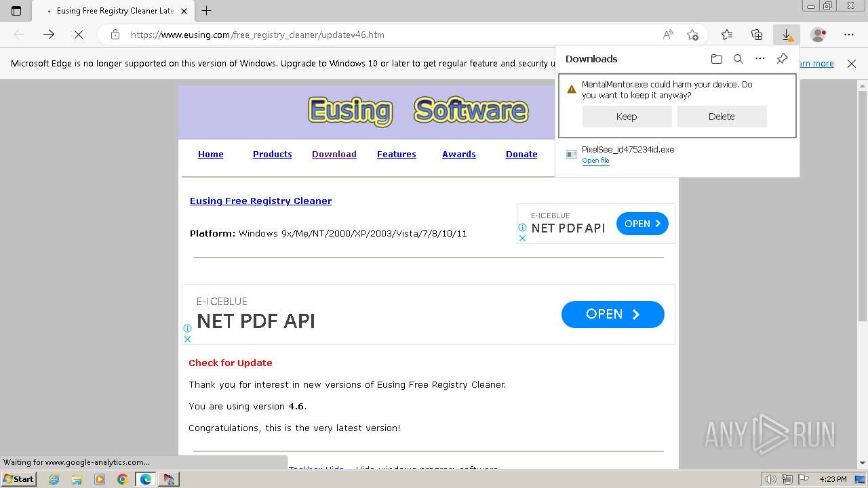Click the address bar URL
The image size is (868, 488).
pyautogui.click(x=258, y=35)
